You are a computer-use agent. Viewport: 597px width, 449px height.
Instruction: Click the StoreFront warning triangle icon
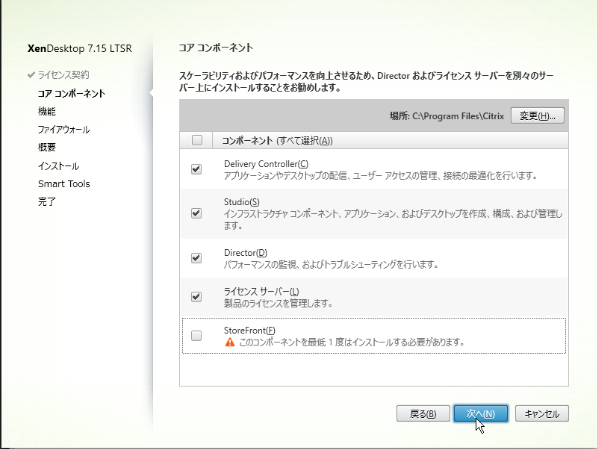click(230, 342)
